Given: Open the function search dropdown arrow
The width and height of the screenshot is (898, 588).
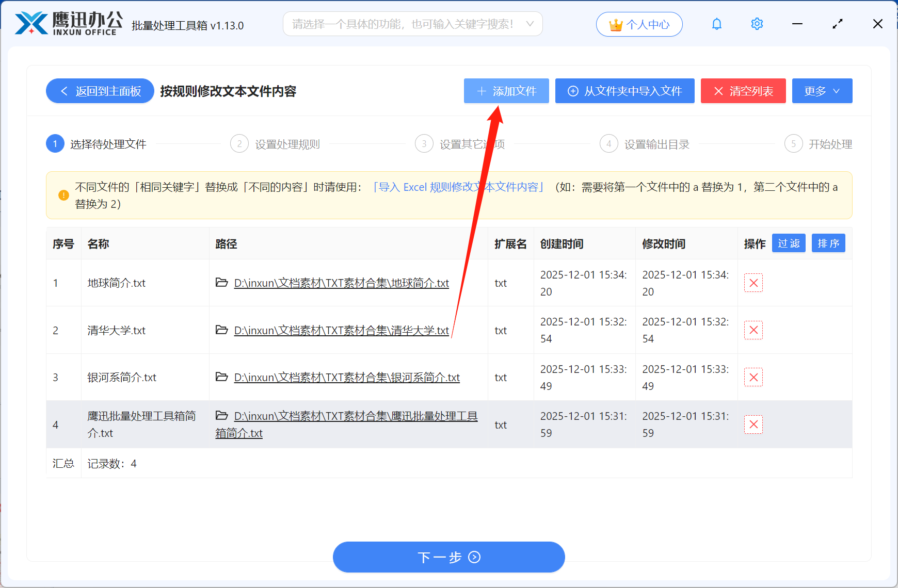Looking at the screenshot, I should pyautogui.click(x=531, y=24).
